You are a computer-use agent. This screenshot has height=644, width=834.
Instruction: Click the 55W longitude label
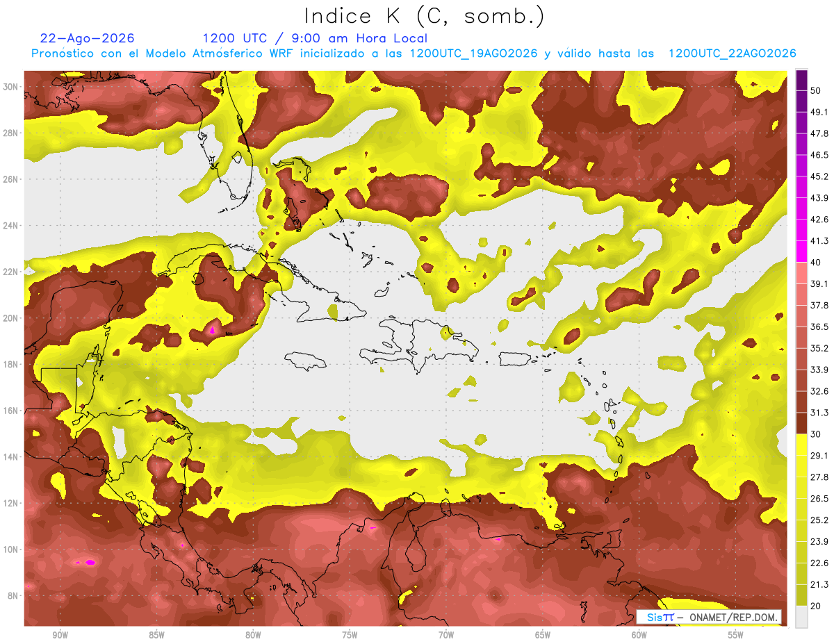pyautogui.click(x=736, y=635)
